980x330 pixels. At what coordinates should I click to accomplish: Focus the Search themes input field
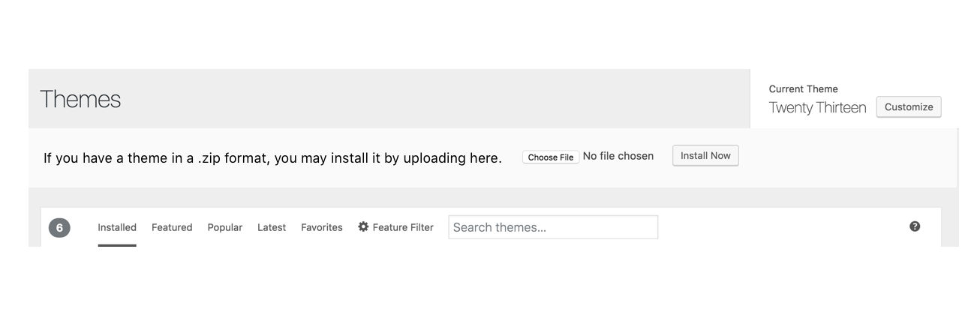tap(553, 227)
